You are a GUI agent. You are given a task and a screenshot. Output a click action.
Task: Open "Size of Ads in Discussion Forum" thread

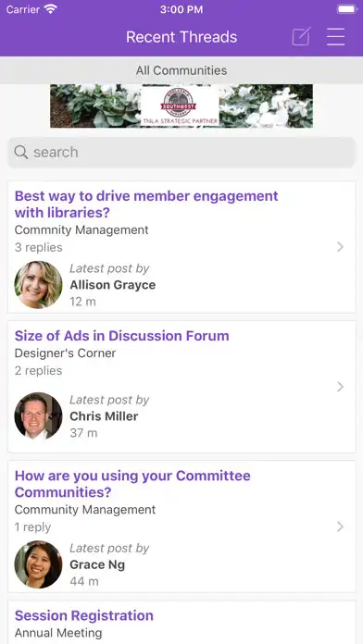tap(121, 336)
